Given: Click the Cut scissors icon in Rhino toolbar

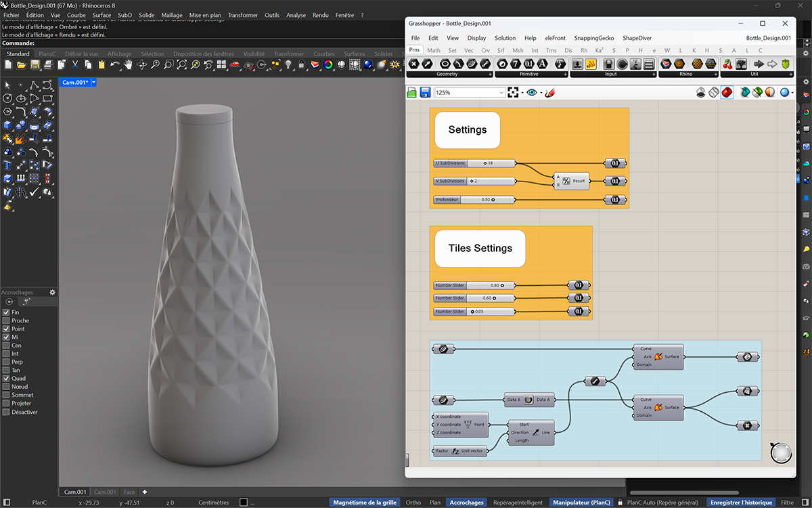Looking at the screenshot, I should tap(75, 64).
